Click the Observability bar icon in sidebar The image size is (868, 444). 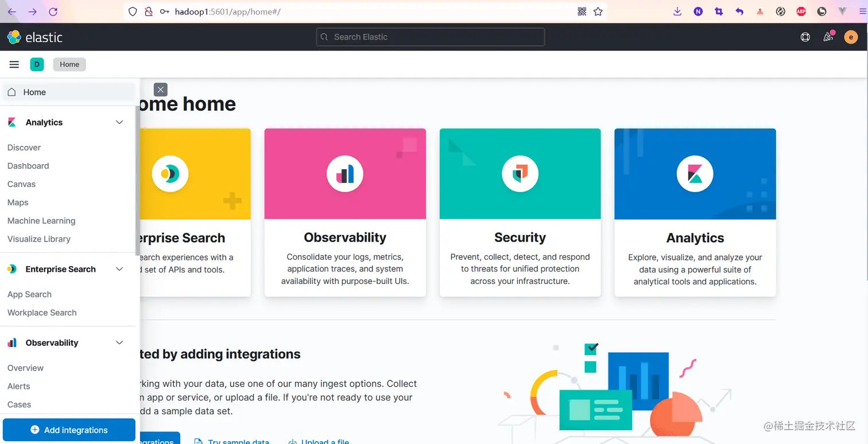pos(11,342)
